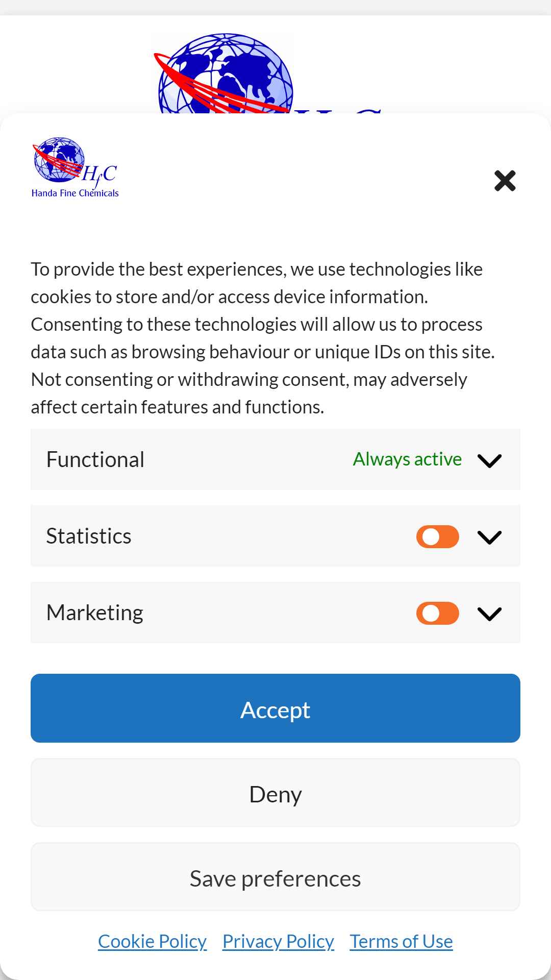Toggle the Statistics cookies switch
Image resolution: width=551 pixels, height=980 pixels.
click(x=438, y=536)
